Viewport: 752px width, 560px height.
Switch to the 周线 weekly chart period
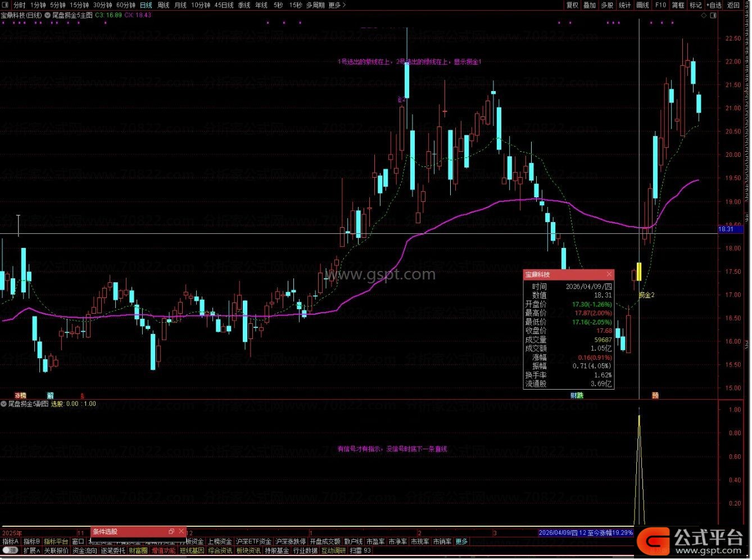(x=163, y=5)
